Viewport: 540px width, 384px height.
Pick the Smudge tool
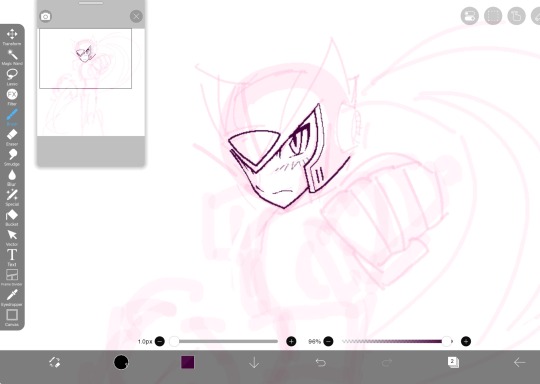pos(12,157)
